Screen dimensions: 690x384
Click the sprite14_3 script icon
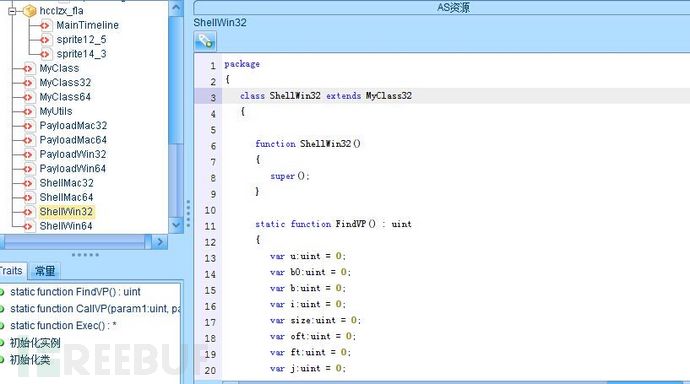(x=45, y=54)
